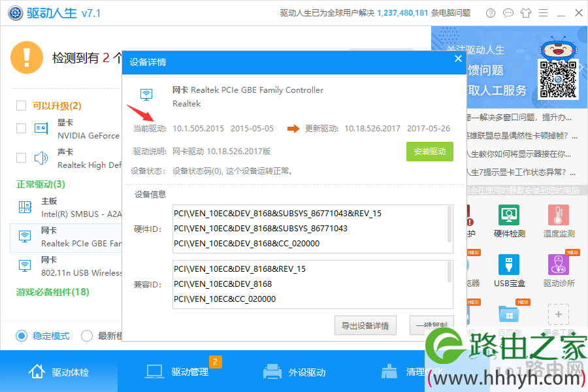Click the orange warning exclamation icon
The image size is (588, 392).
[x=27, y=57]
